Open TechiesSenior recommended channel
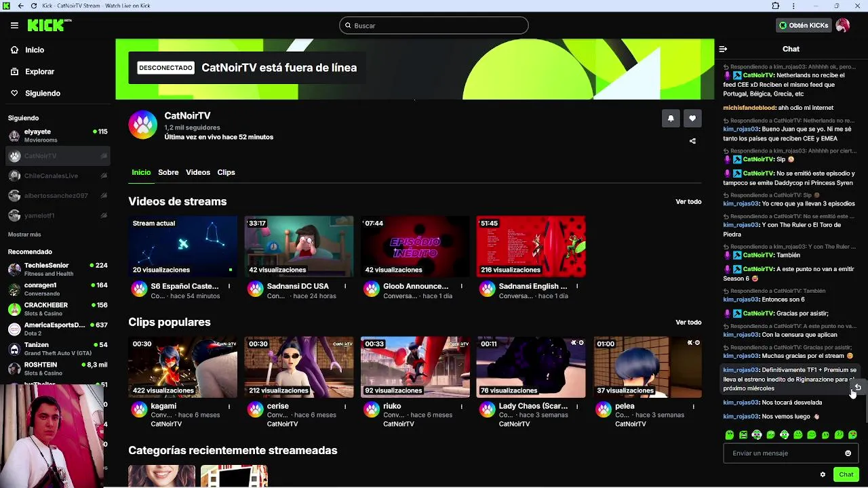868x488 pixels. pos(58,269)
